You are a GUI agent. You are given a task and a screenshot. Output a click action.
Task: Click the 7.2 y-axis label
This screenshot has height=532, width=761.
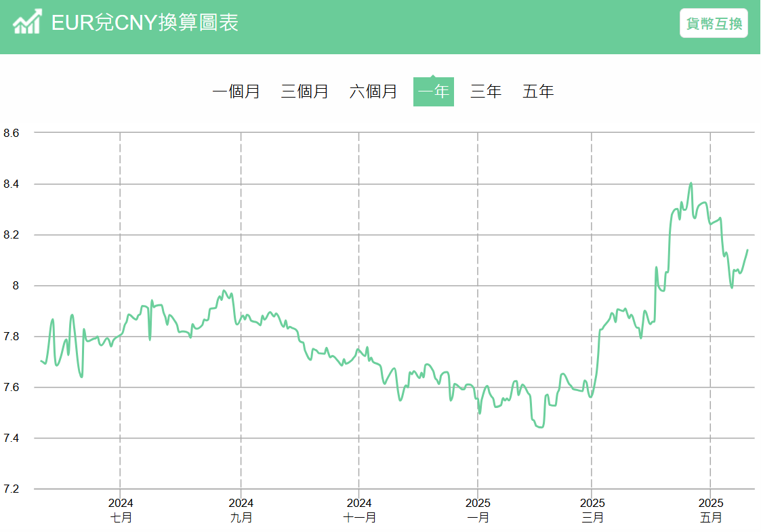(x=11, y=489)
